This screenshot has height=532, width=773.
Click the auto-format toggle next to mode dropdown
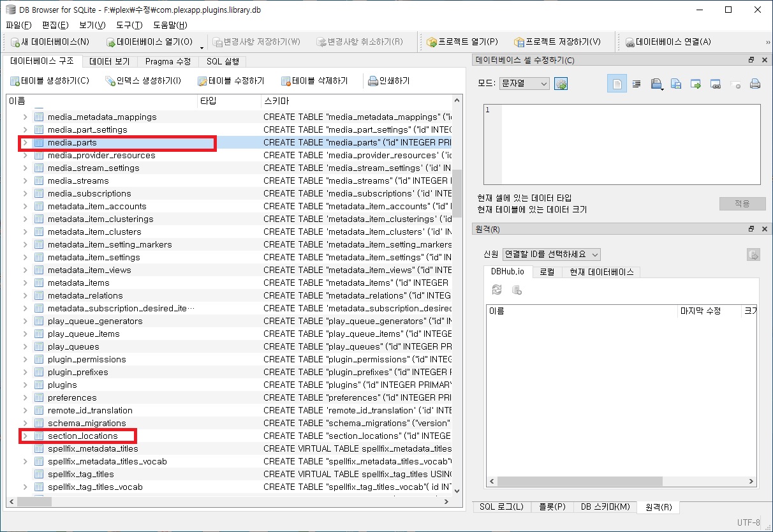[x=561, y=84]
